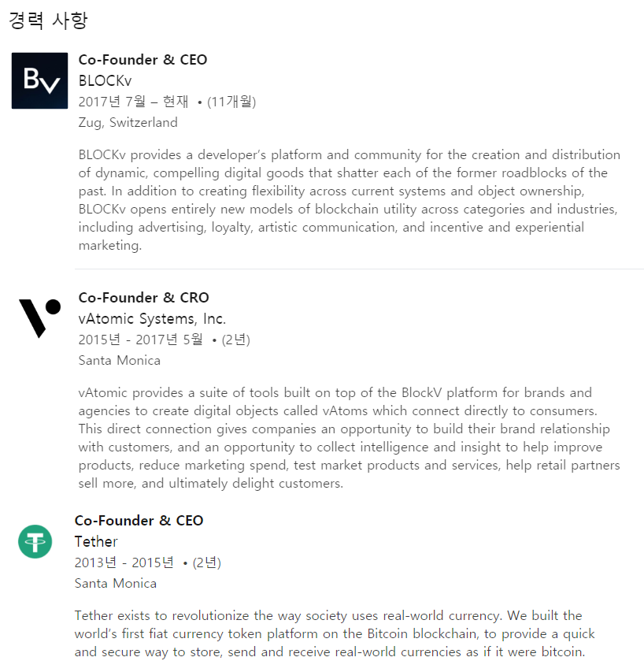Click the vAtomic Systems logo icon
This screenshot has width=644, height=672.
pyautogui.click(x=39, y=318)
